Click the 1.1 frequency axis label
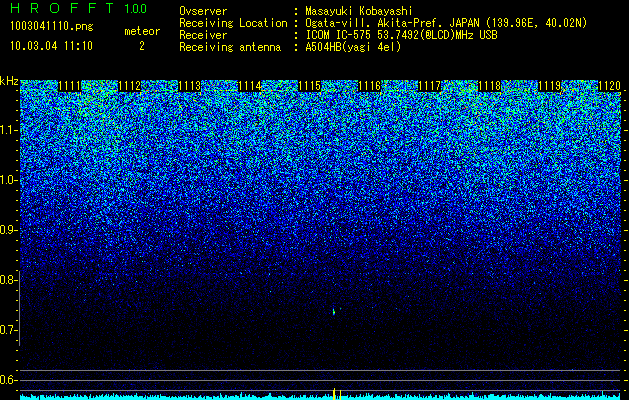629x400 pixels. [x=7, y=130]
